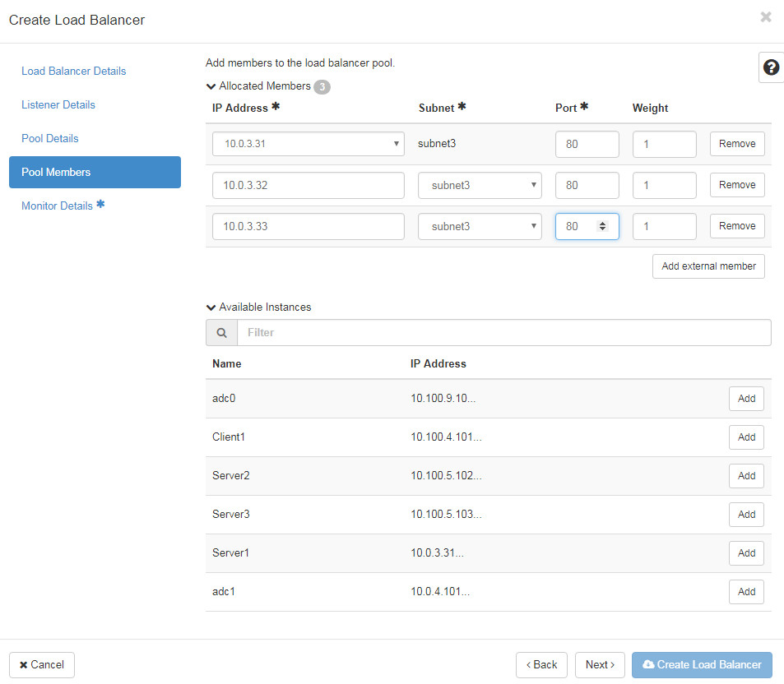The height and width of the screenshot is (684, 784).
Task: Click the back arrow icon on Back button
Action: 530,664
